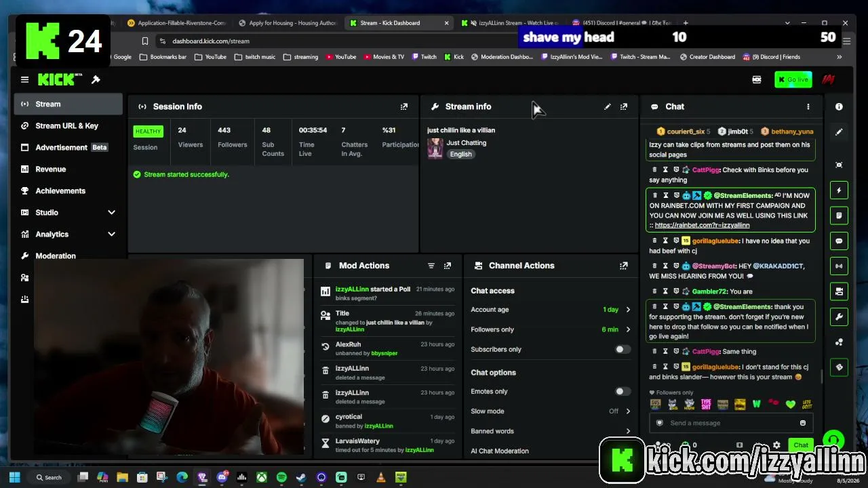Open the Moderation Dashboard bookmark
This screenshot has width=868, height=488.
point(502,57)
